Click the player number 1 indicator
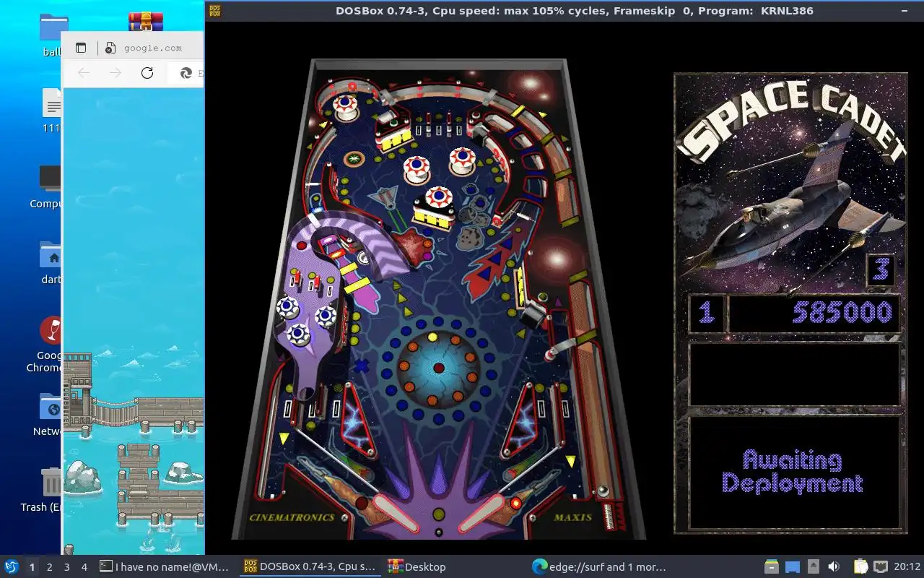The width and height of the screenshot is (924, 578). 706,314
